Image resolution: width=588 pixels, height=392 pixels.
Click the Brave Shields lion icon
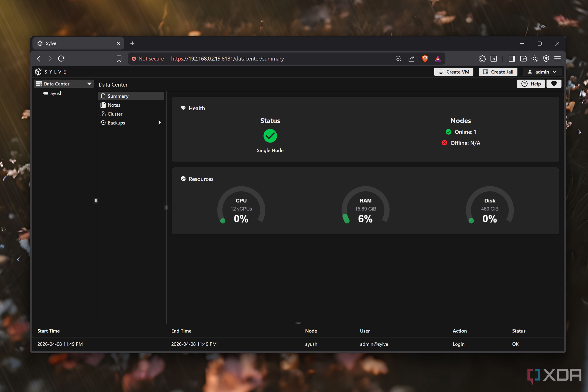pyautogui.click(x=425, y=58)
